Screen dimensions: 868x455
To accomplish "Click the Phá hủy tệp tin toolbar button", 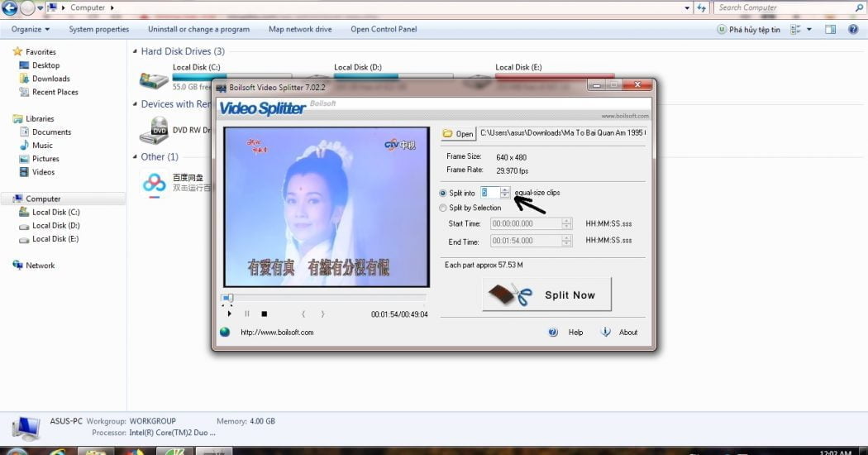I will pyautogui.click(x=748, y=30).
